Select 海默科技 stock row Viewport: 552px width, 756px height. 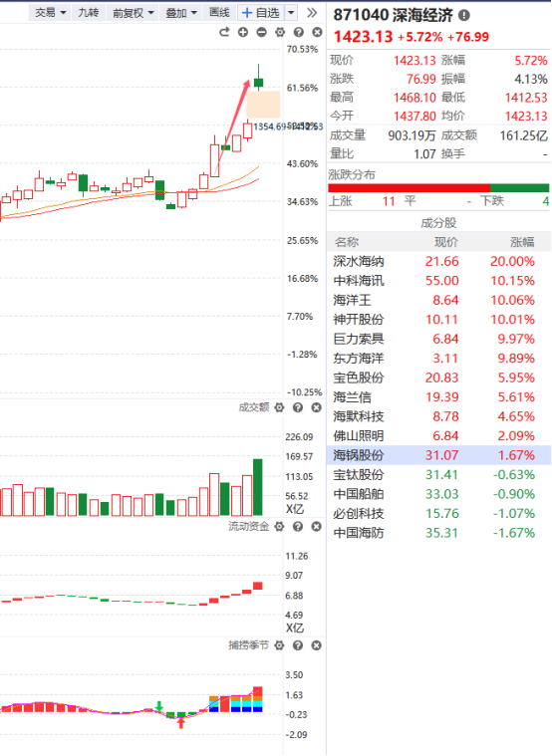coord(438,416)
